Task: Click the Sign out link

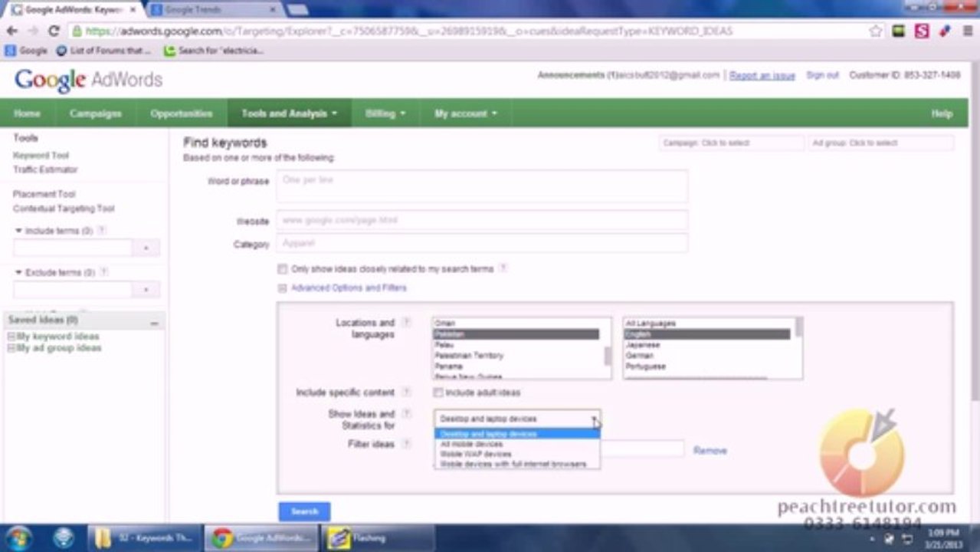Action: click(x=822, y=75)
